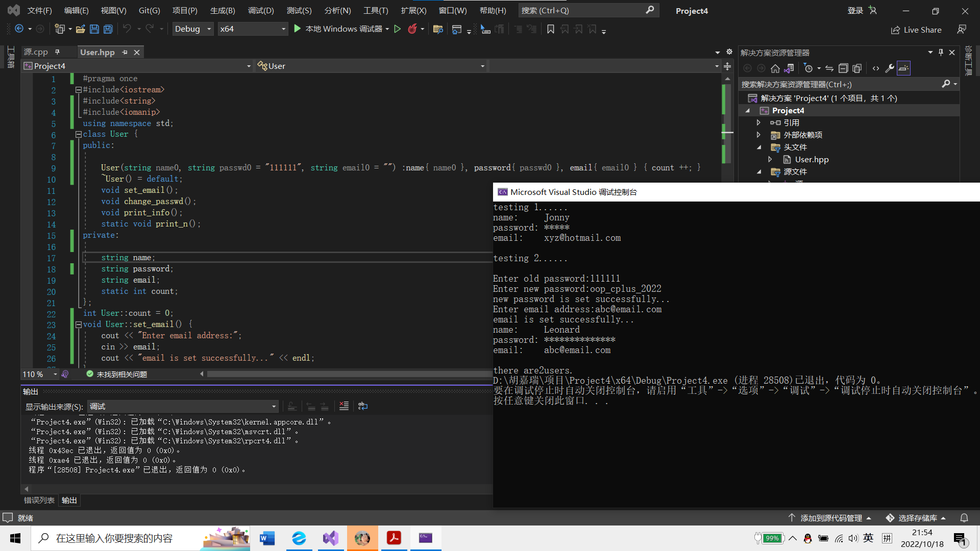The height and width of the screenshot is (551, 980).
Task: Switch to the 源.cpp editor tab
Action: click(36, 52)
